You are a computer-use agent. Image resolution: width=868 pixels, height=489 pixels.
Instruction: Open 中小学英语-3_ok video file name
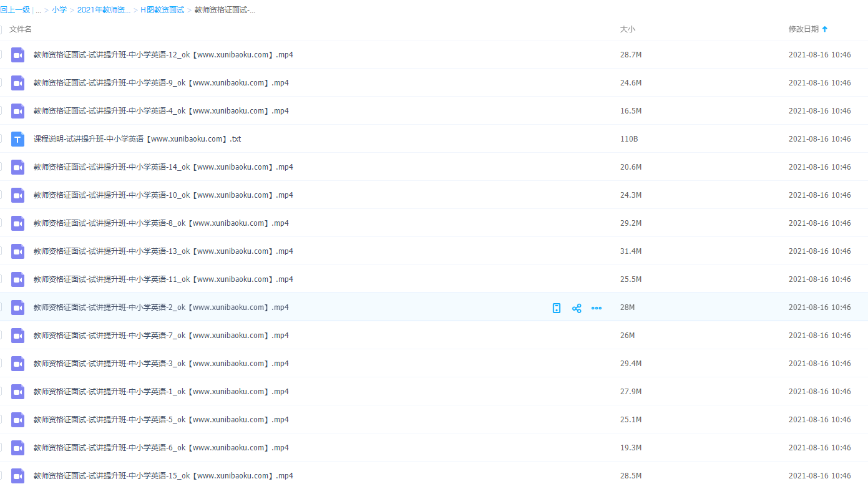point(161,364)
